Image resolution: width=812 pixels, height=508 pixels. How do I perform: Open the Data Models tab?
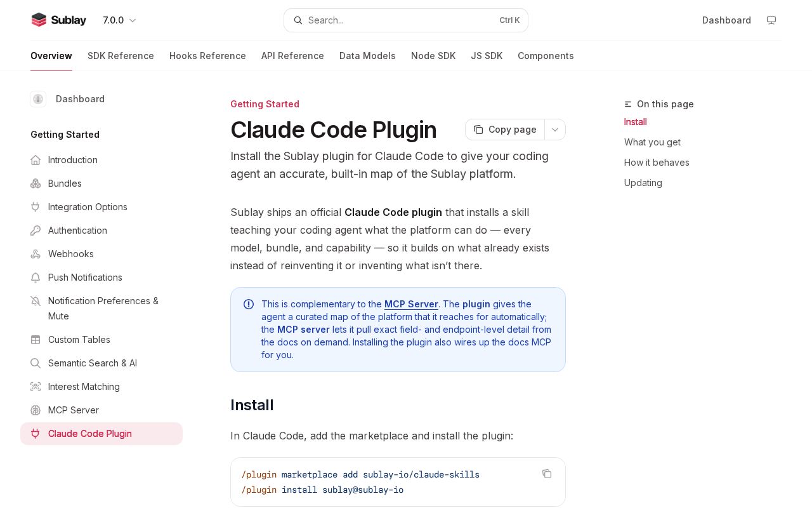(x=367, y=56)
